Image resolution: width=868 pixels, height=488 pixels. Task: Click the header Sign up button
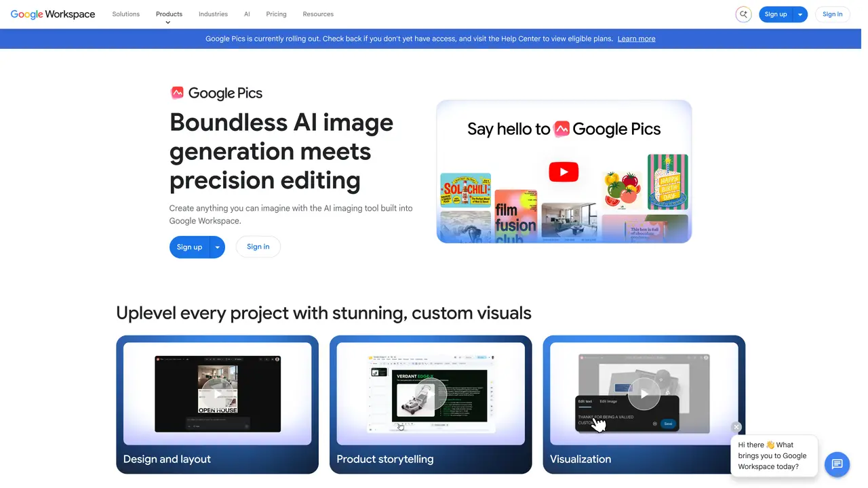(776, 14)
